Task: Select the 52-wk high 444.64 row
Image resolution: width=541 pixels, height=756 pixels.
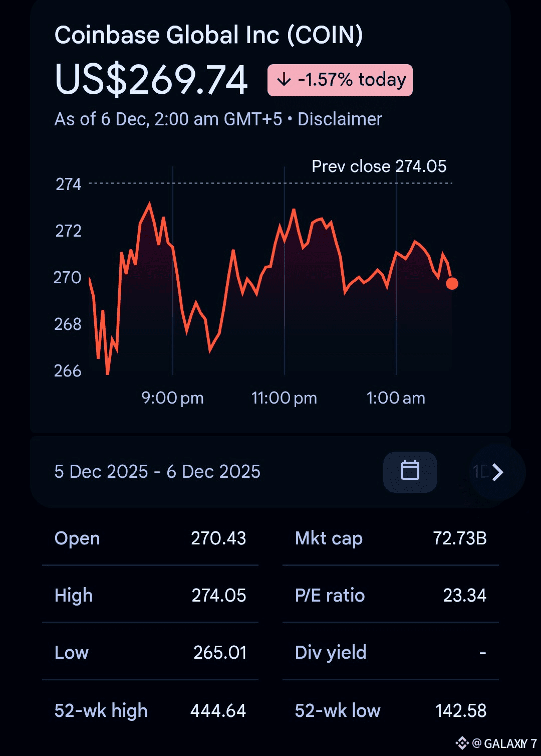Action: (x=150, y=710)
